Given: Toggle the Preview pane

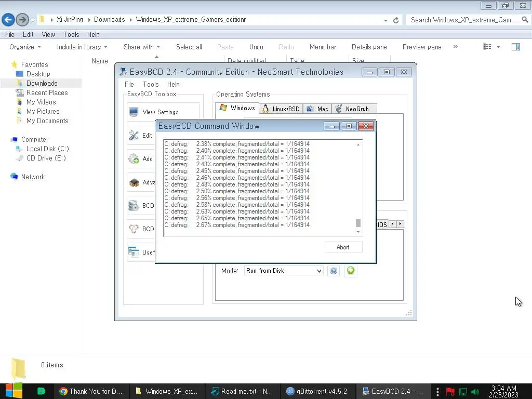Looking at the screenshot, I should click(x=422, y=47).
